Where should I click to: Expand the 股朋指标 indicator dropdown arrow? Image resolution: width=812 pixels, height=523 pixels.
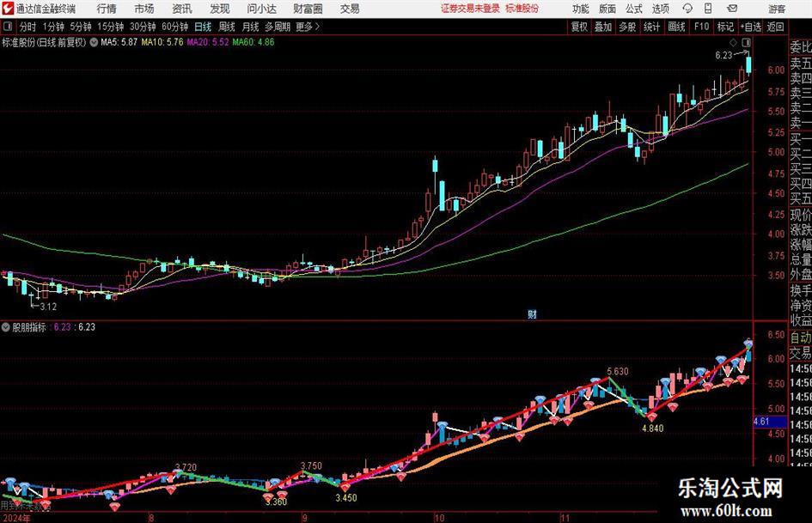6,327
